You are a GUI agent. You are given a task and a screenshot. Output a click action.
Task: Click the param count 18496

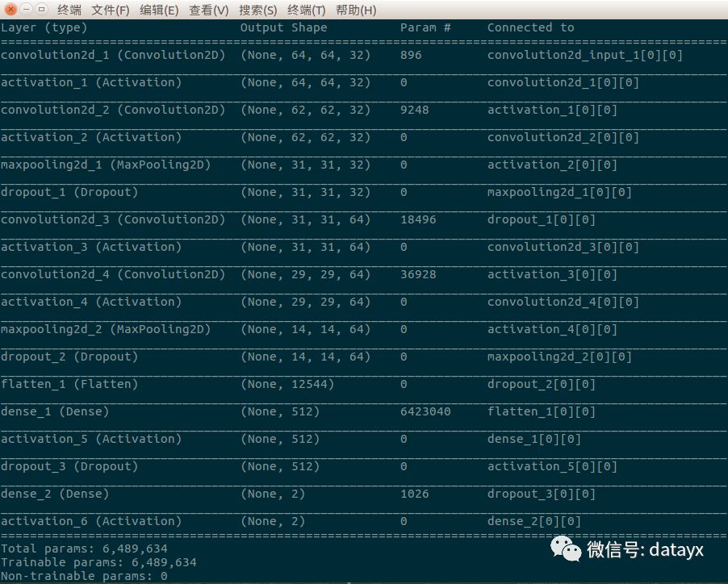coord(418,219)
